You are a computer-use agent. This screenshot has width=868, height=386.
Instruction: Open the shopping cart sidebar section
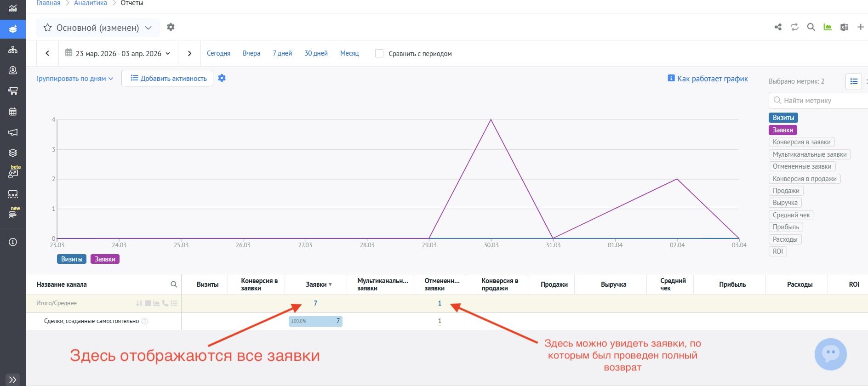(x=13, y=91)
